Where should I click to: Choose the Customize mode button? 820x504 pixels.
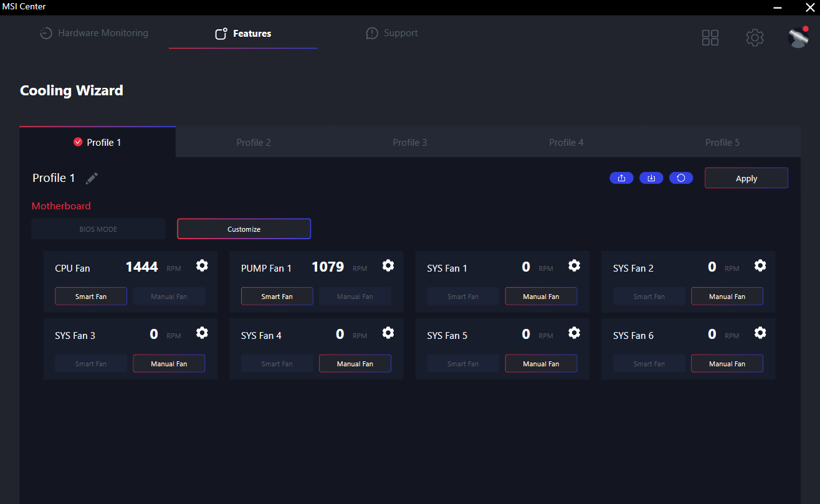click(244, 229)
